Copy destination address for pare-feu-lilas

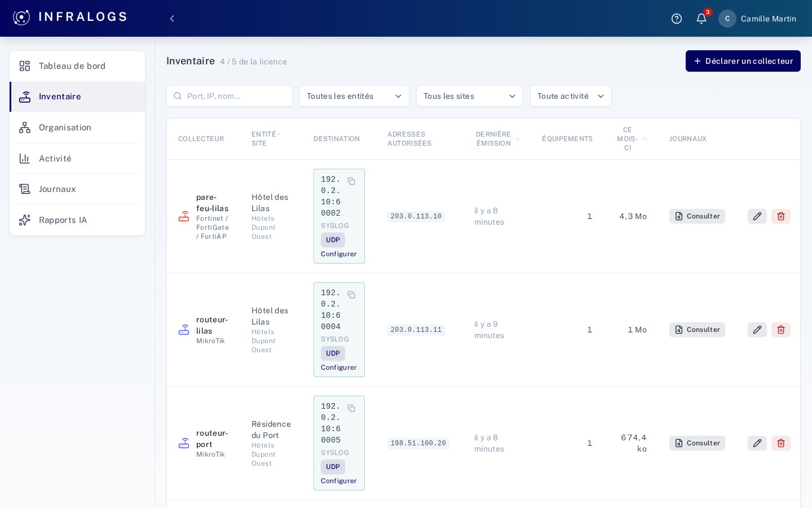tap(351, 181)
